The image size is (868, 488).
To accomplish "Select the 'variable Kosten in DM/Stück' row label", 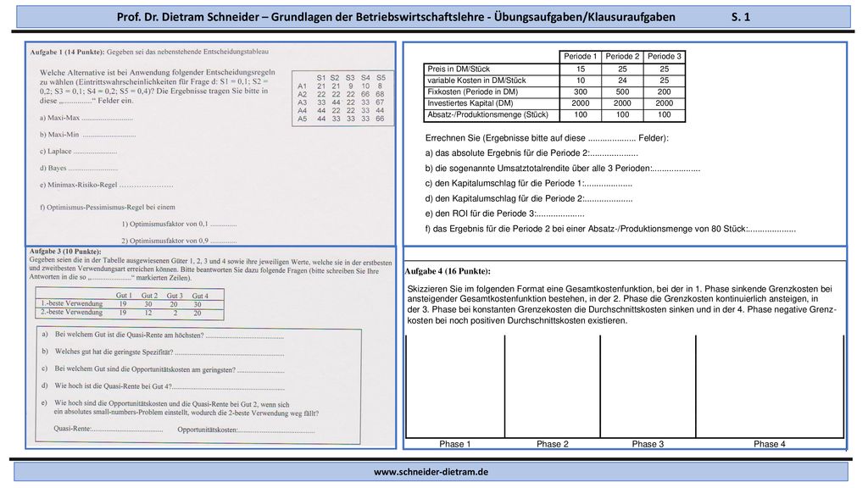I will pos(476,80).
